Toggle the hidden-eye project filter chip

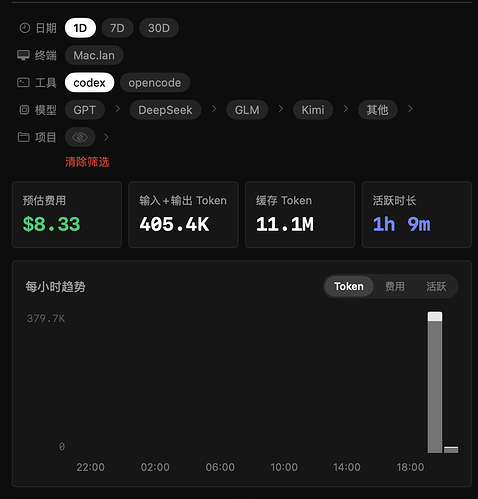[80, 137]
